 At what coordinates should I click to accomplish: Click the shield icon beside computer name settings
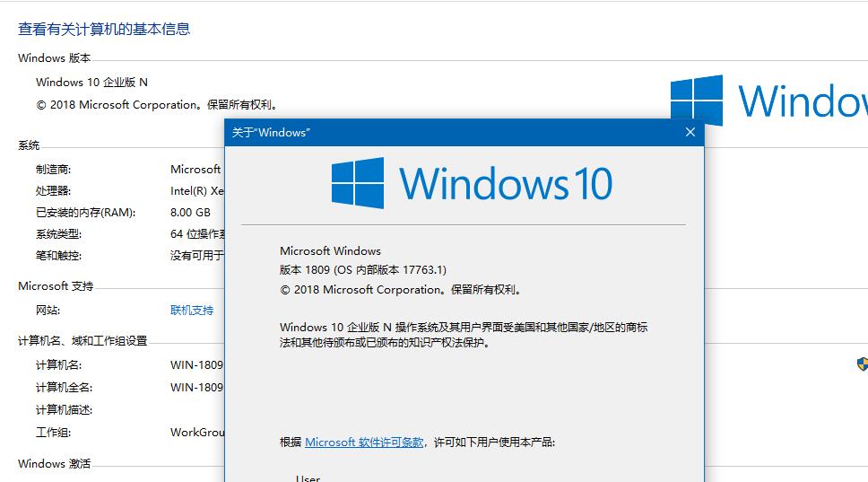click(863, 364)
